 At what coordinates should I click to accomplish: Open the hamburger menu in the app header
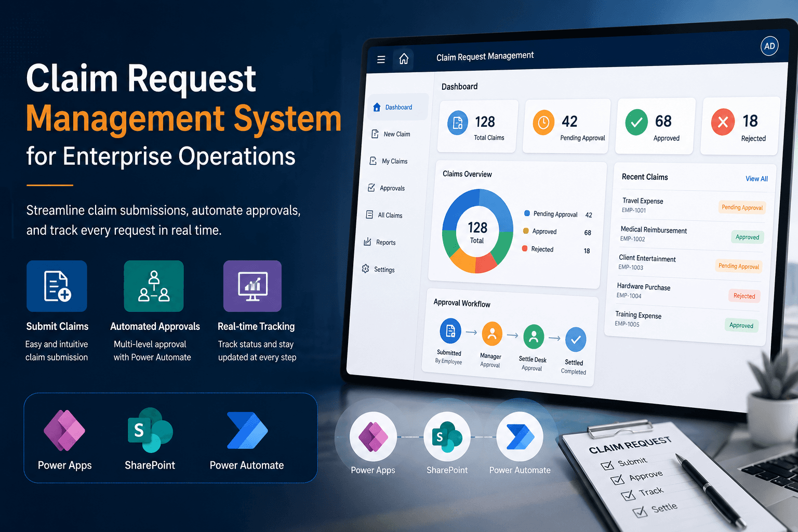[381, 60]
